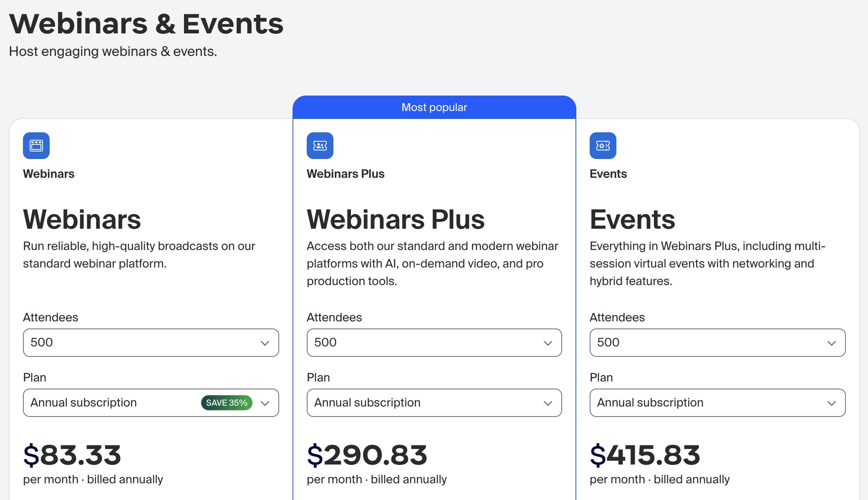Click the chevron on the Events Plan selector
This screenshot has height=500, width=868.
pyautogui.click(x=831, y=403)
